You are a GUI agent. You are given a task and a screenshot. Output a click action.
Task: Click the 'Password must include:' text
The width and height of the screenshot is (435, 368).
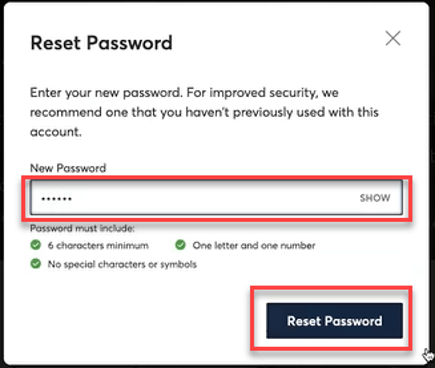tap(82, 228)
